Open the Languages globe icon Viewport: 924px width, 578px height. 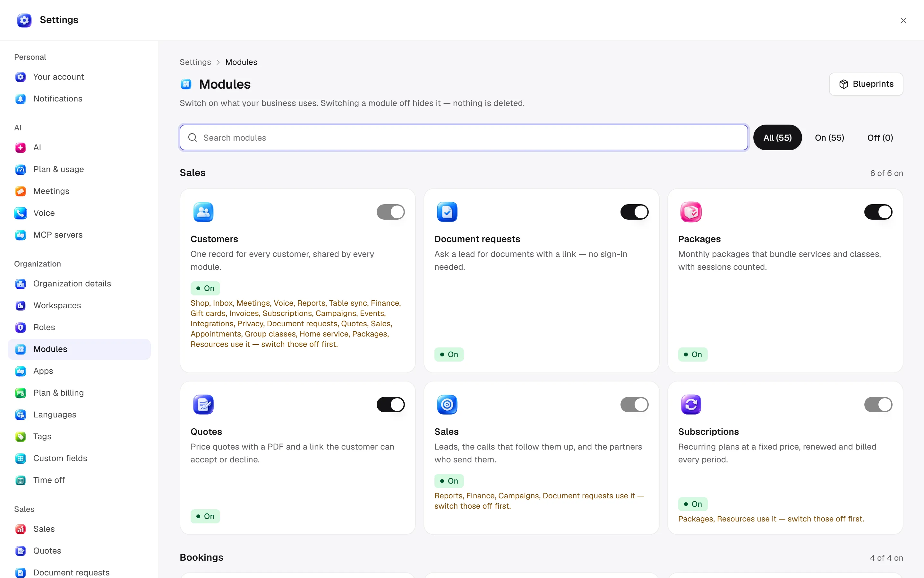21,414
